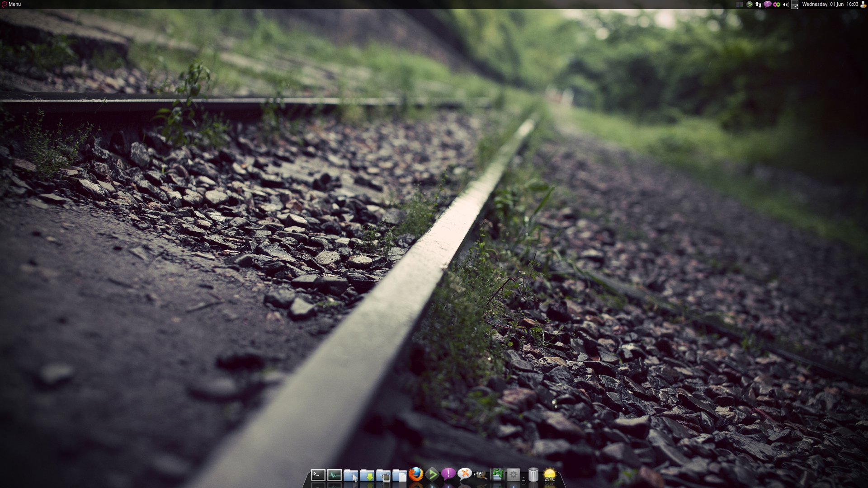Launch the terminal from the dock
The image size is (868, 488).
[x=318, y=475]
